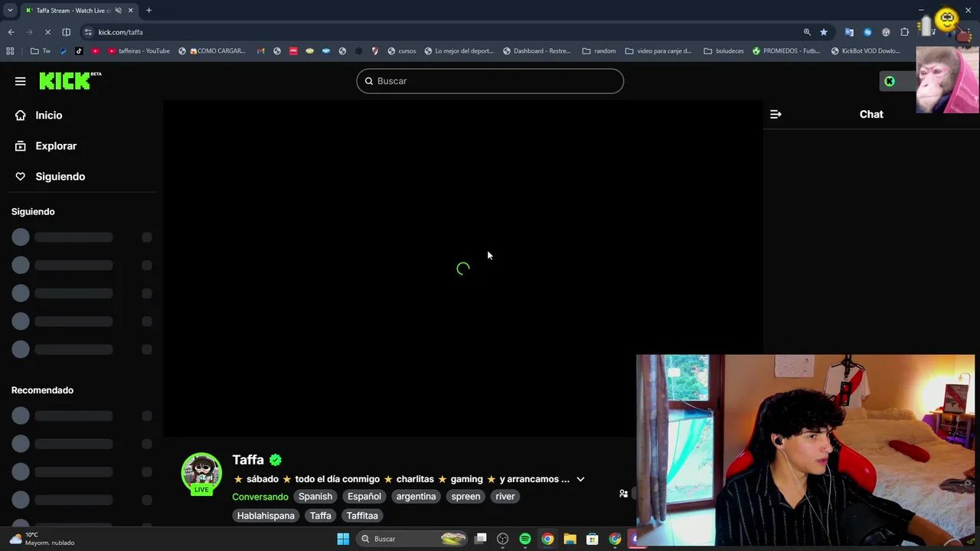Open the PayPal bookmark icon
980x551 pixels.
pyautogui.click(x=64, y=51)
